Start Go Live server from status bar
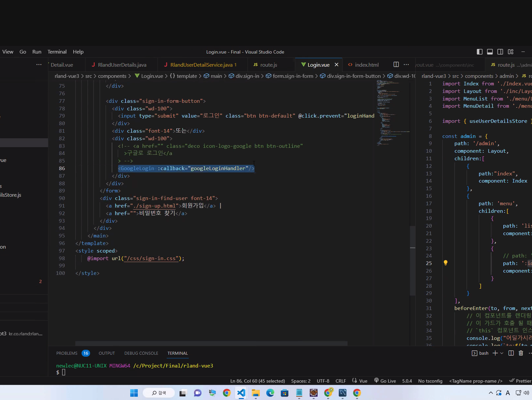 (385, 381)
